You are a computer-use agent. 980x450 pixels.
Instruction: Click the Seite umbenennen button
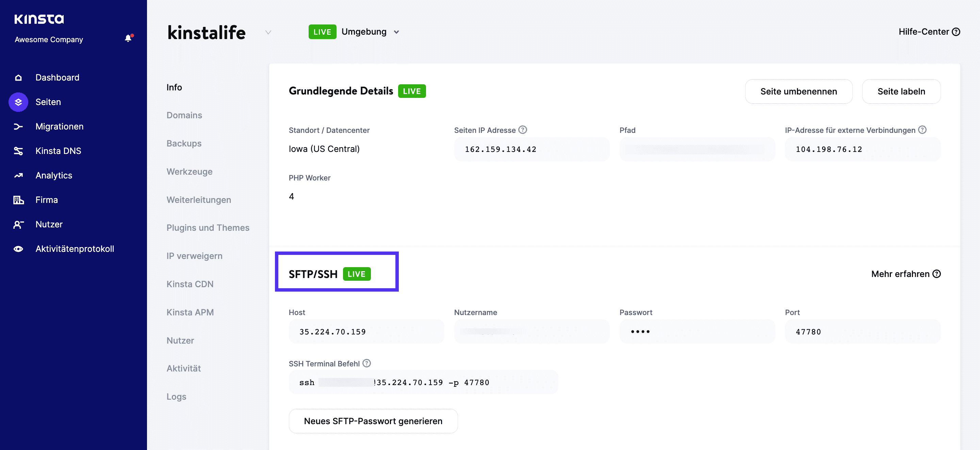coord(799,91)
